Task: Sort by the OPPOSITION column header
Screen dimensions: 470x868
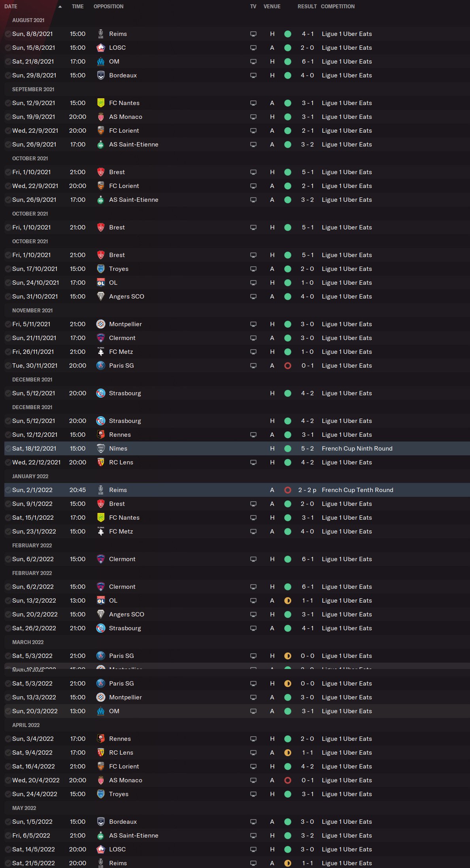Action: coord(108,7)
